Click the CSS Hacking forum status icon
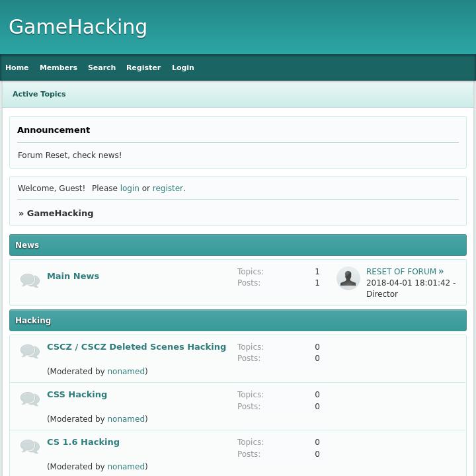Image resolution: width=476 pixels, height=476 pixels. [30, 399]
